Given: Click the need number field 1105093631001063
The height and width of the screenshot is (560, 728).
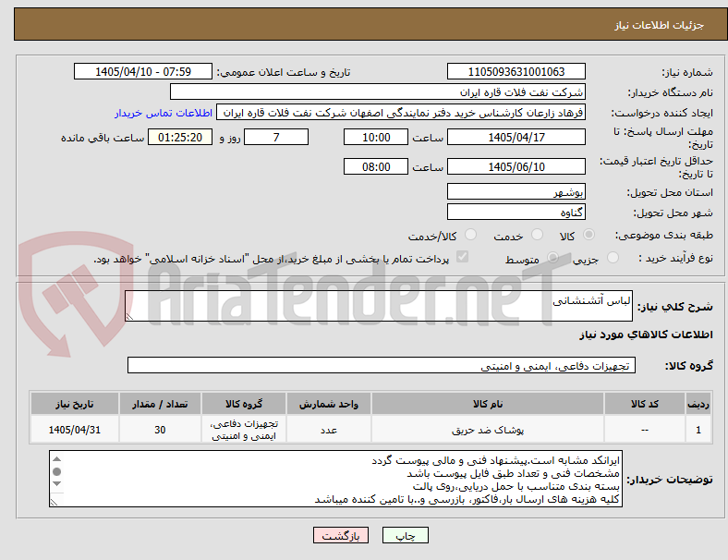Looking at the screenshot, I should click(x=516, y=71).
